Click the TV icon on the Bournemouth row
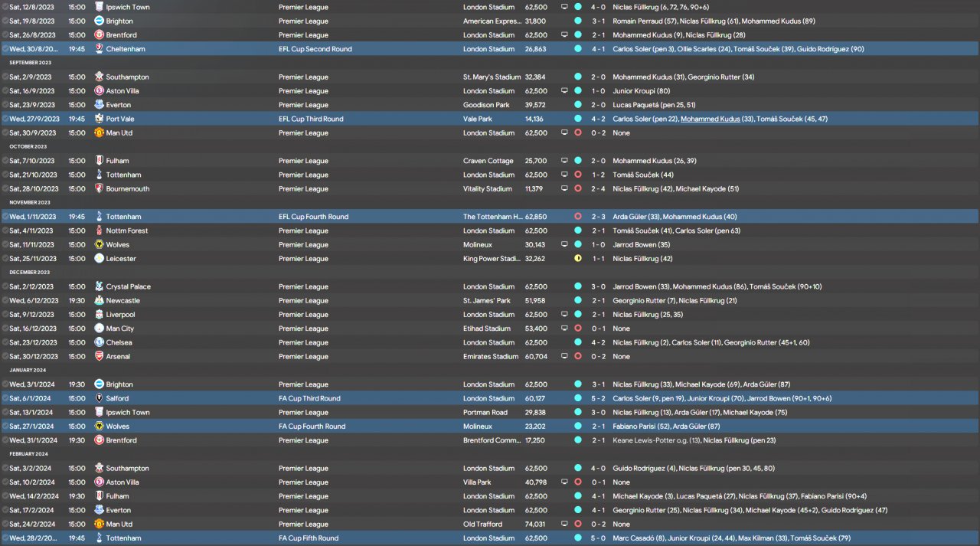 click(x=564, y=189)
